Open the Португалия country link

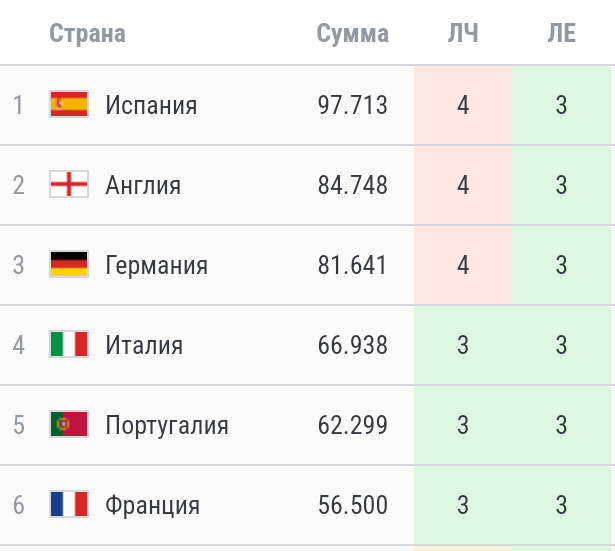click(167, 425)
